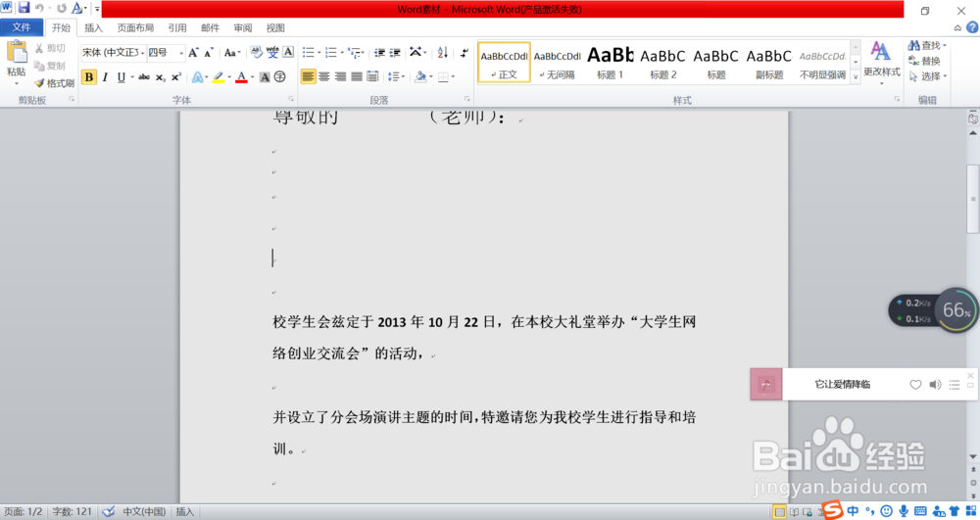This screenshot has width=980, height=520.
Task: Click the Shrink Font icon
Action: (x=209, y=53)
